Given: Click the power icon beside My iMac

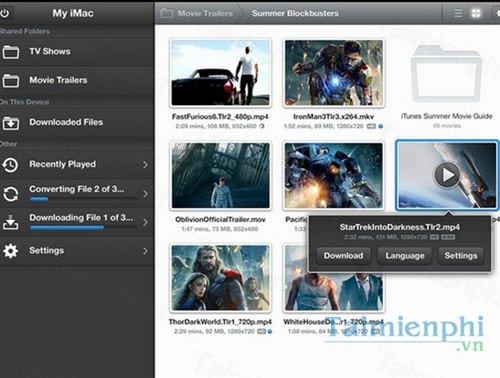Looking at the screenshot, I should tap(4, 13).
